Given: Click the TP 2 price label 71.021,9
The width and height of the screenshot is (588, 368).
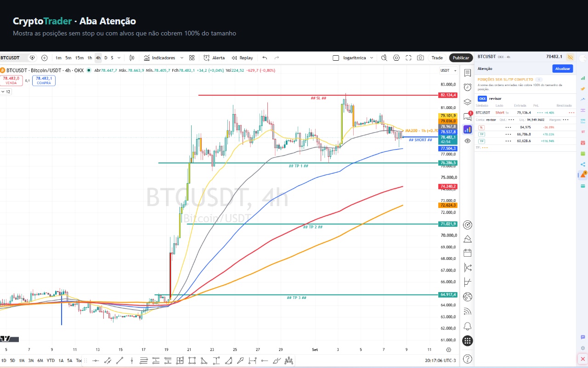Looking at the screenshot, I should (x=448, y=224).
